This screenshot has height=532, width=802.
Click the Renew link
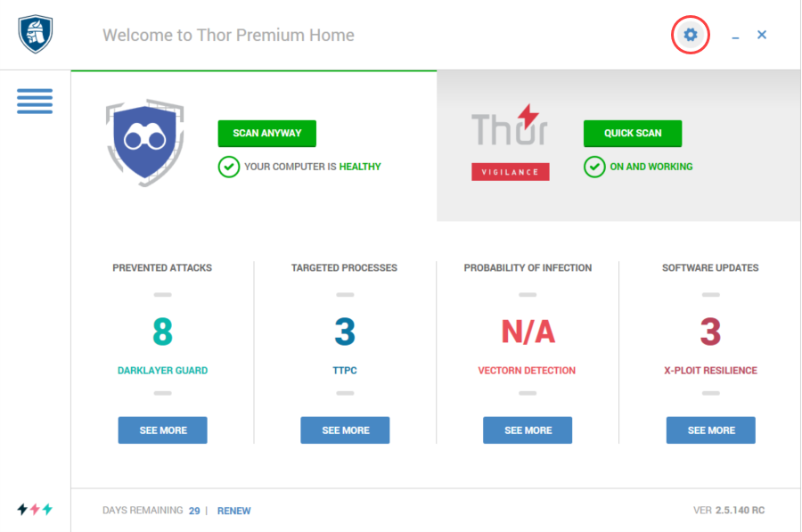coord(233,511)
